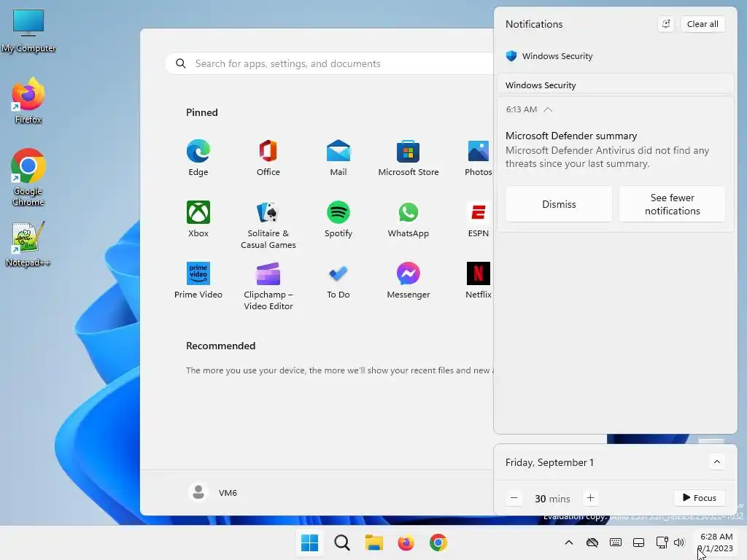Increase focus minutes with plus button

point(590,498)
